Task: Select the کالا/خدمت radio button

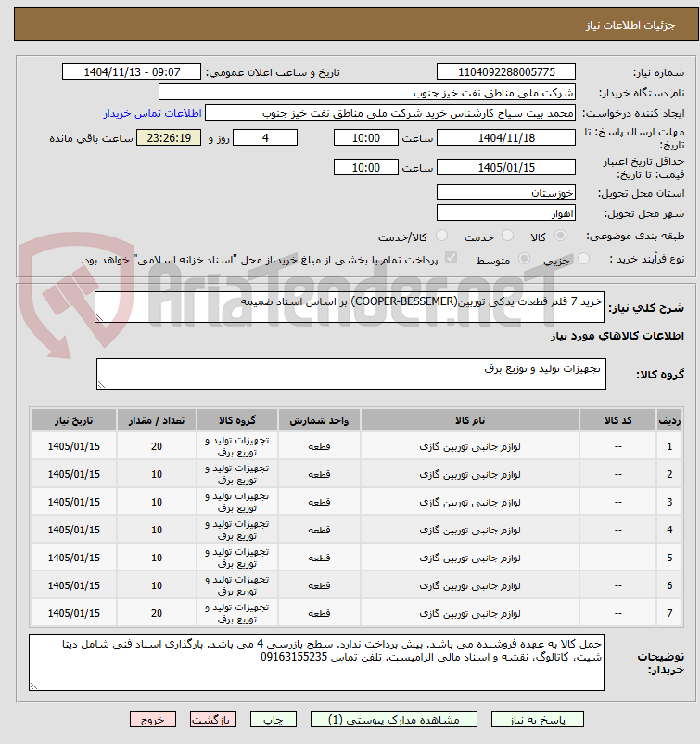Action: pyautogui.click(x=441, y=236)
